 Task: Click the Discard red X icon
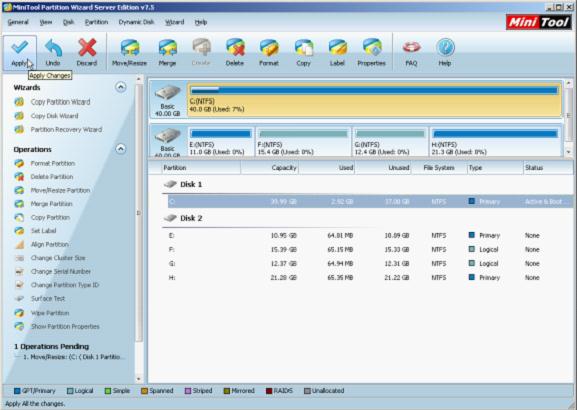pyautogui.click(x=87, y=48)
